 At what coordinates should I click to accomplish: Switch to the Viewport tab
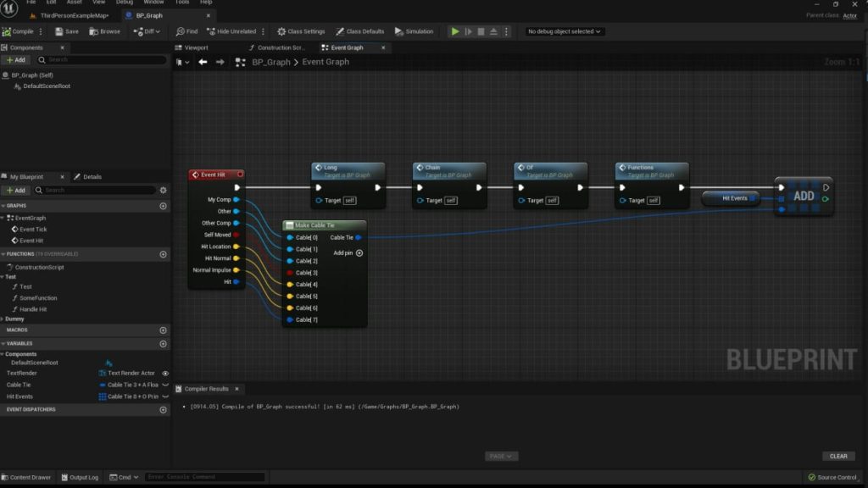point(192,47)
